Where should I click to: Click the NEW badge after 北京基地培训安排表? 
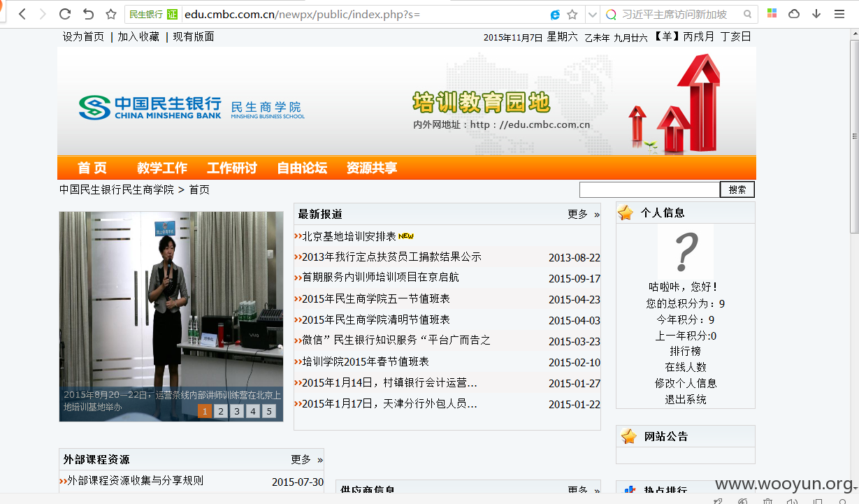[x=406, y=236]
